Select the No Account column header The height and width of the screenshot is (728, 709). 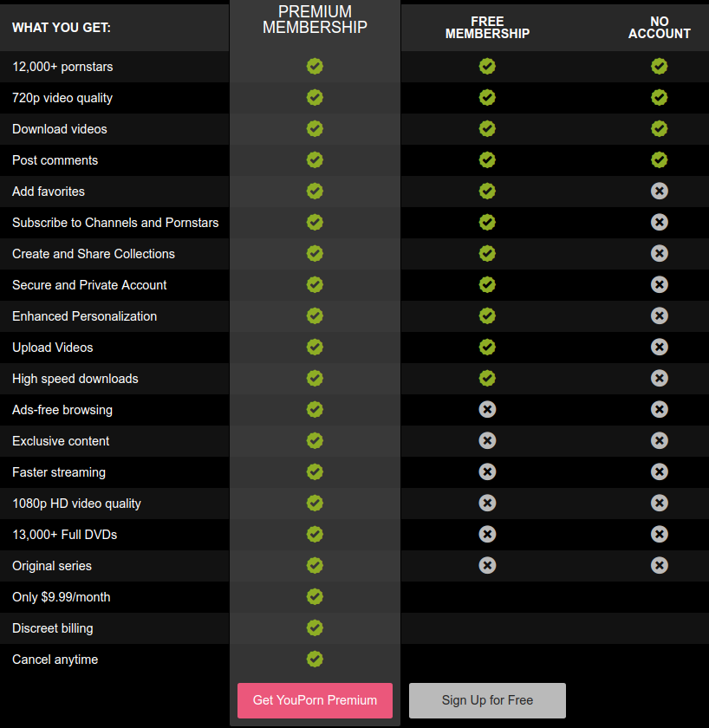click(x=660, y=28)
